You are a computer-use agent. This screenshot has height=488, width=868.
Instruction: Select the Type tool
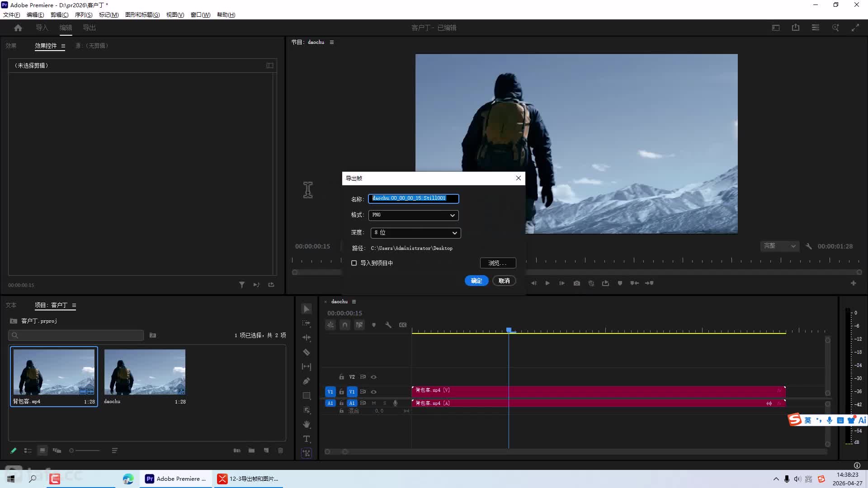(x=307, y=439)
